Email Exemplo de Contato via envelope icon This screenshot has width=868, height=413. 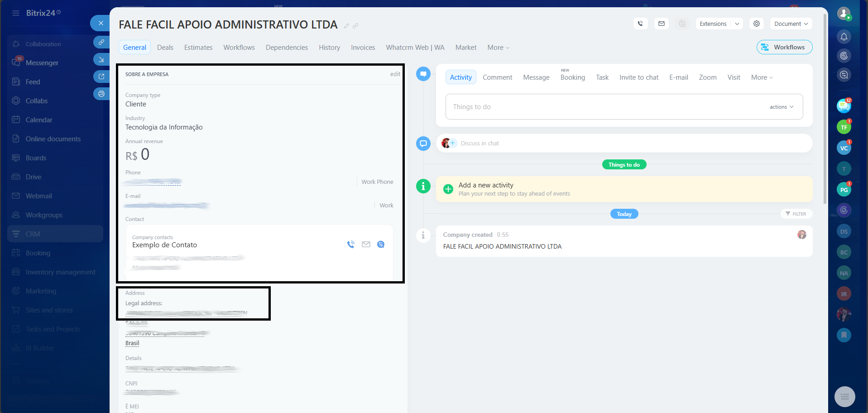366,245
